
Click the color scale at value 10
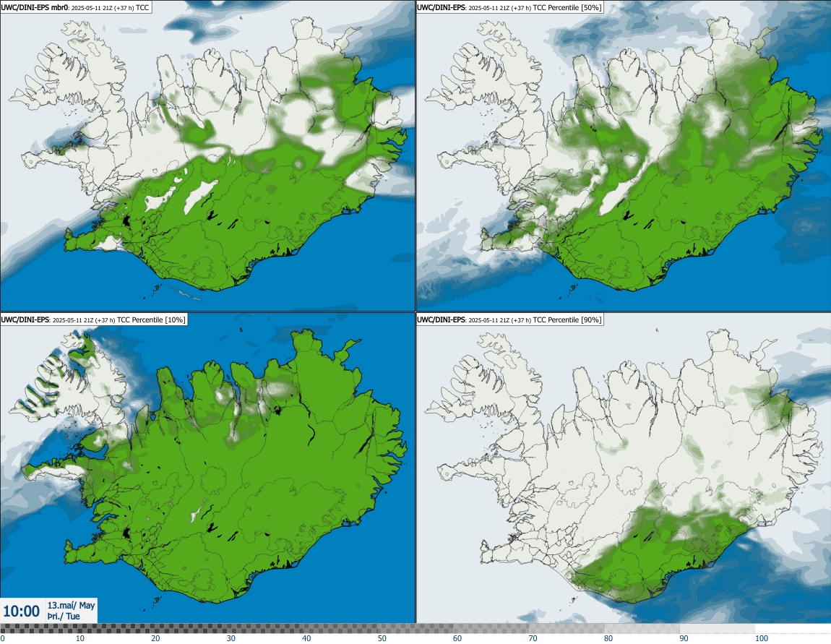pos(79,638)
